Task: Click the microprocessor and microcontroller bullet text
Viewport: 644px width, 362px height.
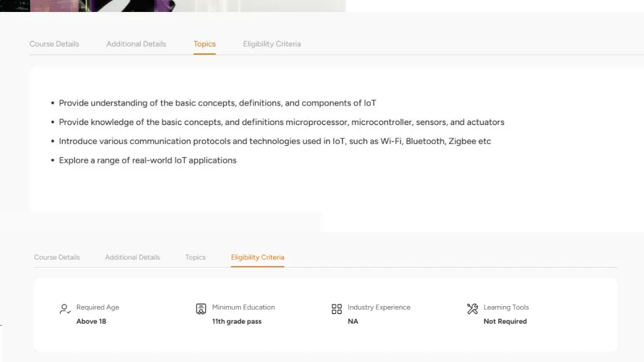Action: click(281, 123)
